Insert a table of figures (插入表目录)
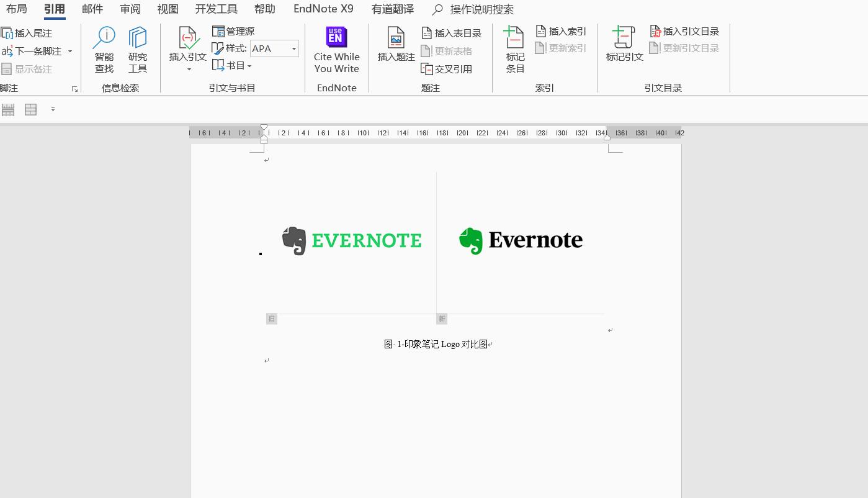The height and width of the screenshot is (498, 868). point(452,33)
